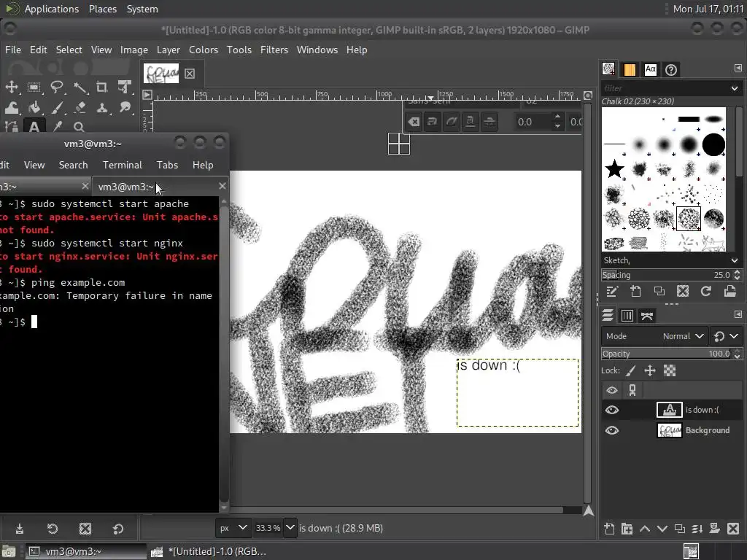Adjust the layer Opacity slider

point(667,354)
